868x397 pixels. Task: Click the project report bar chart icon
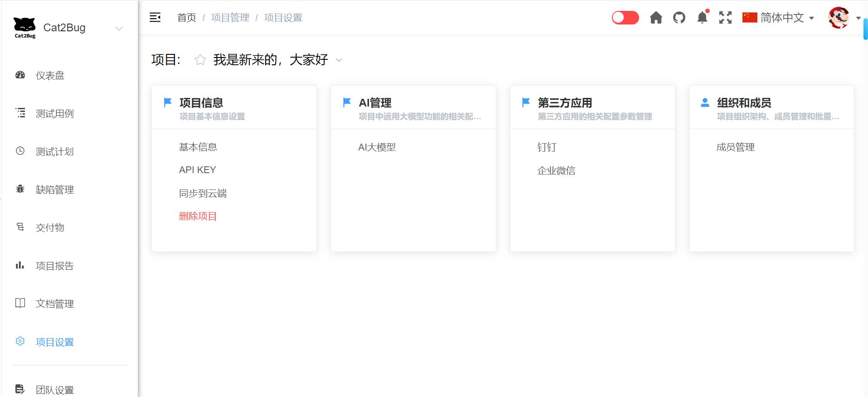[x=20, y=265]
